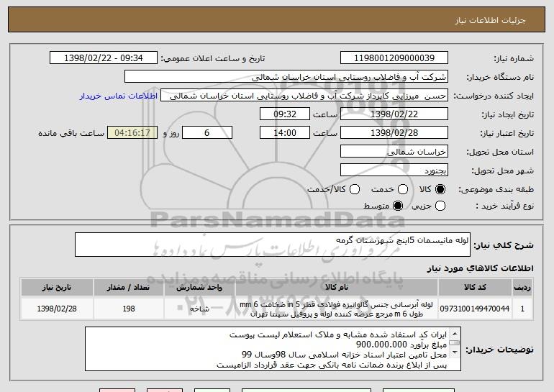Click the unit cell شاخه
The width and height of the screenshot is (554, 392).
[199, 309]
